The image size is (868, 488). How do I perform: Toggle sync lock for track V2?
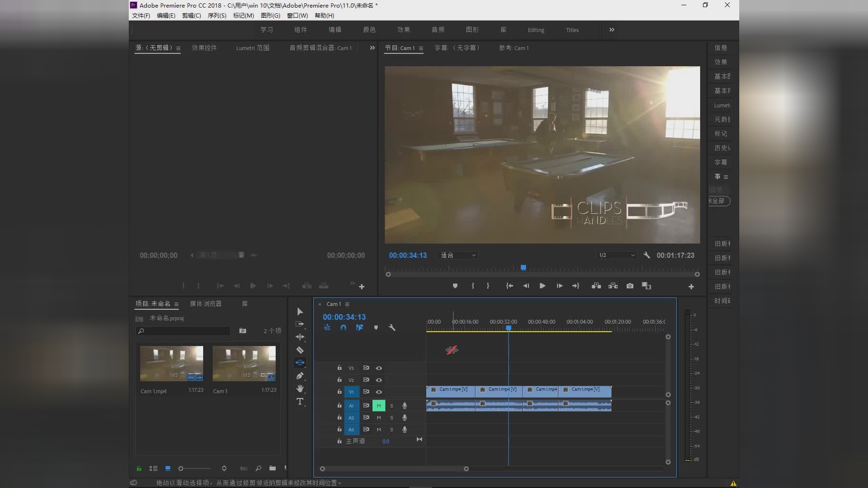coord(366,380)
